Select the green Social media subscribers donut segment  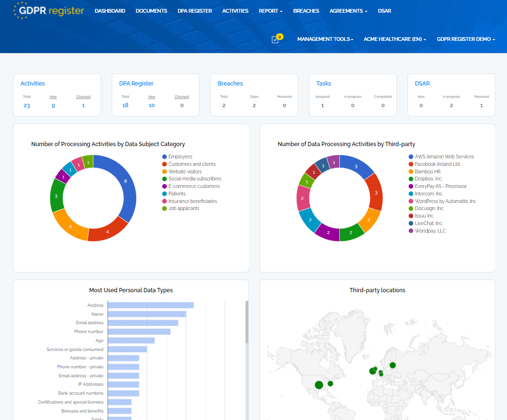(x=56, y=196)
